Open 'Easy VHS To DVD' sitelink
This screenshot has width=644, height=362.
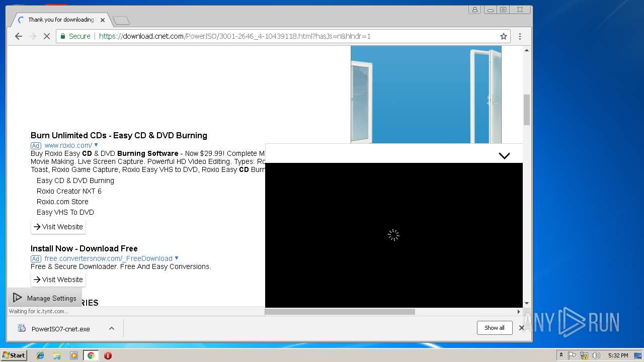coord(65,212)
